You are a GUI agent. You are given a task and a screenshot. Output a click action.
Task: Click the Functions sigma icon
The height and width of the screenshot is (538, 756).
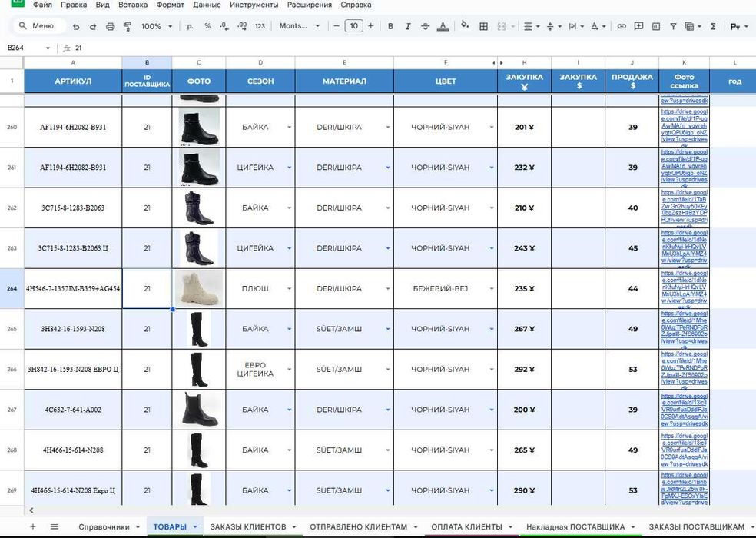(713, 27)
